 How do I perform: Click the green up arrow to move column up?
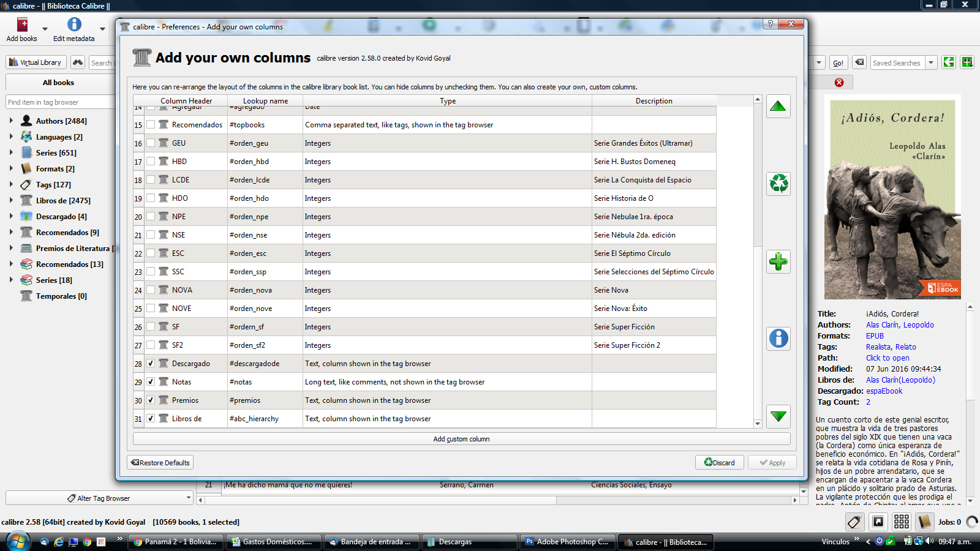(778, 106)
